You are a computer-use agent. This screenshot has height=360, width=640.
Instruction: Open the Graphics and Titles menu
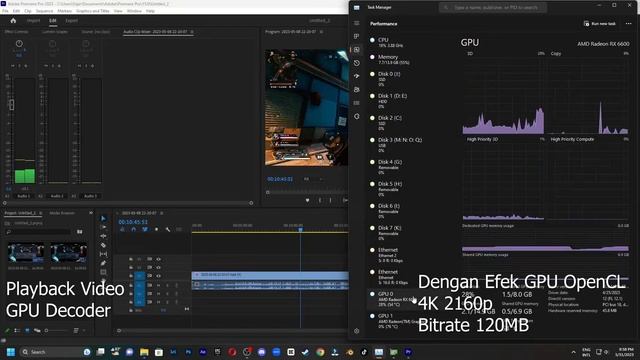tap(93, 11)
